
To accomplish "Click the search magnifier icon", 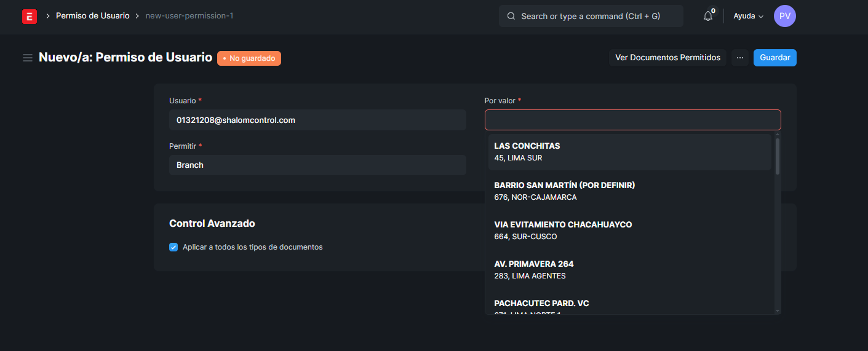I will (511, 17).
